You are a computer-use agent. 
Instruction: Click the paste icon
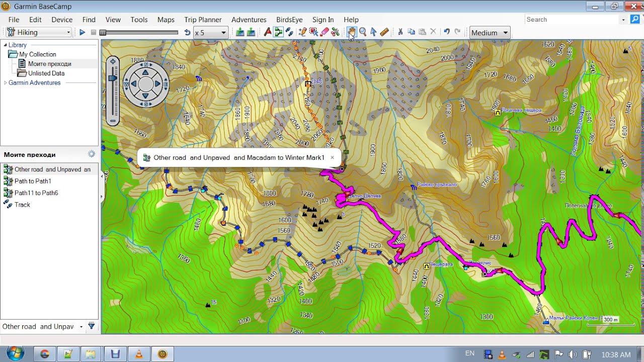[423, 32]
